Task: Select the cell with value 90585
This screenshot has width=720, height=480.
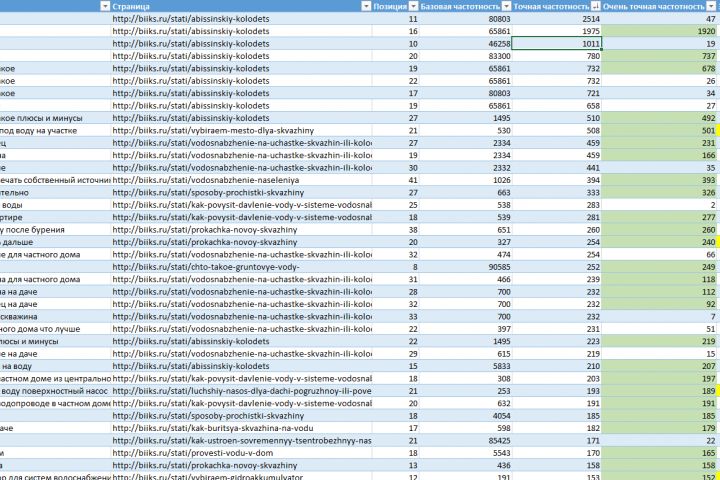Action: click(465, 267)
